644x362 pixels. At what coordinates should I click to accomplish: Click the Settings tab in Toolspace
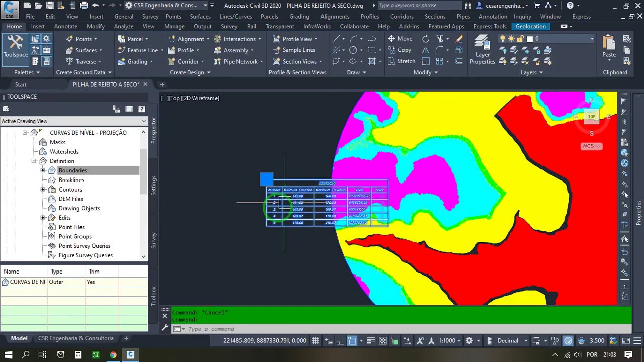(x=154, y=186)
